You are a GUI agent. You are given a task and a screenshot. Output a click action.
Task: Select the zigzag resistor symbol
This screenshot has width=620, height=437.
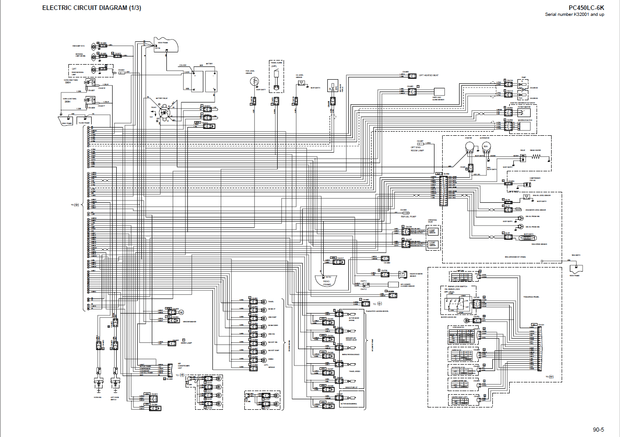(533, 155)
